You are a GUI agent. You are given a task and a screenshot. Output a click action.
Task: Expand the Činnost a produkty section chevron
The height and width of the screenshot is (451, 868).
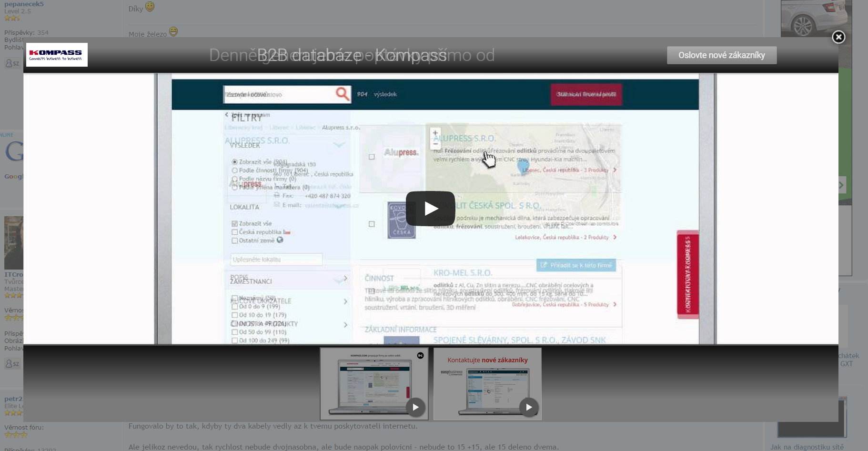point(345,325)
